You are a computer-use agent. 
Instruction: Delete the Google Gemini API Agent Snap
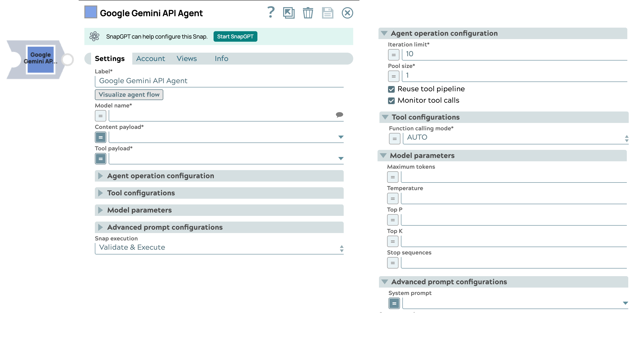pyautogui.click(x=308, y=13)
